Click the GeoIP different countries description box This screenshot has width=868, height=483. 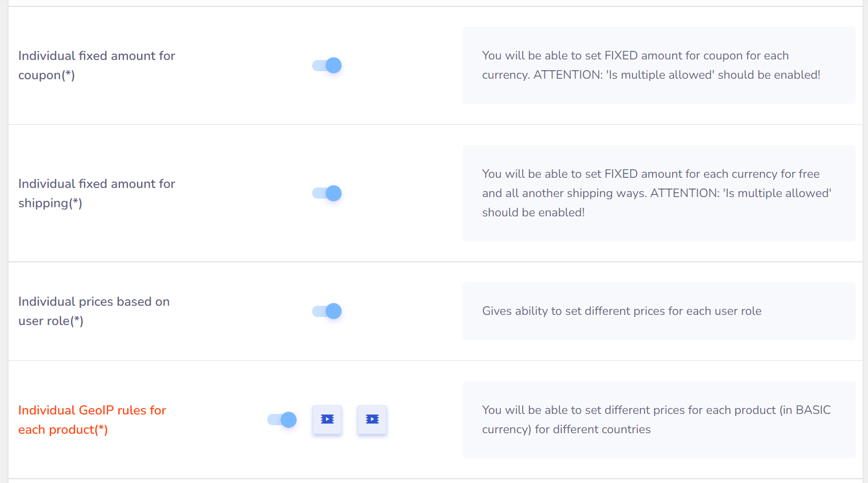point(659,420)
